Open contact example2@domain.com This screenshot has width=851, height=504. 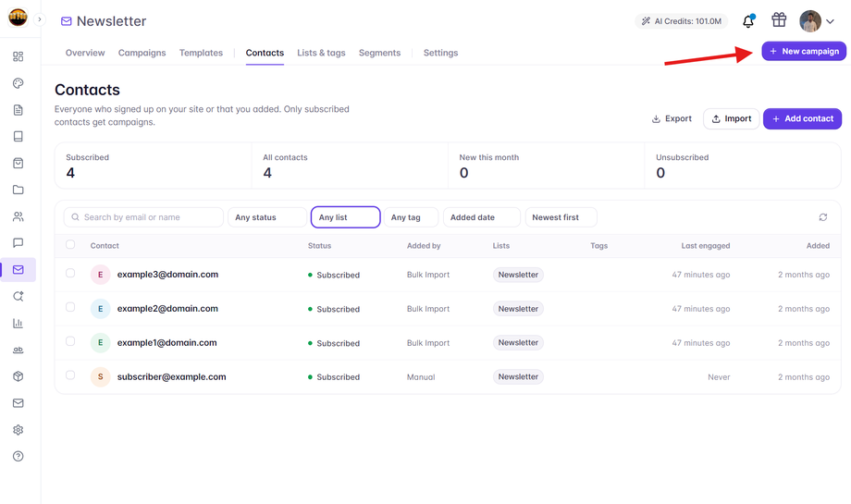click(x=167, y=309)
